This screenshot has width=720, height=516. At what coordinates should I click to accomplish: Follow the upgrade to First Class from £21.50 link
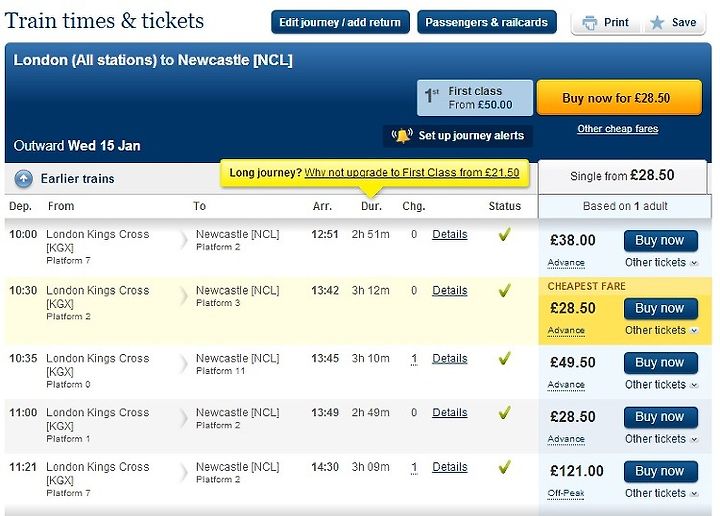tap(412, 173)
